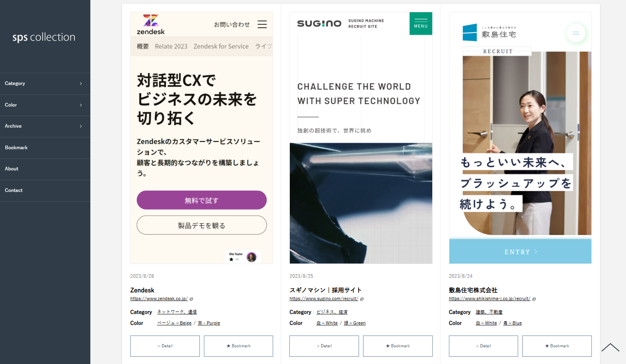Click hamburger menu icon in Zendesk preview

pos(262,24)
